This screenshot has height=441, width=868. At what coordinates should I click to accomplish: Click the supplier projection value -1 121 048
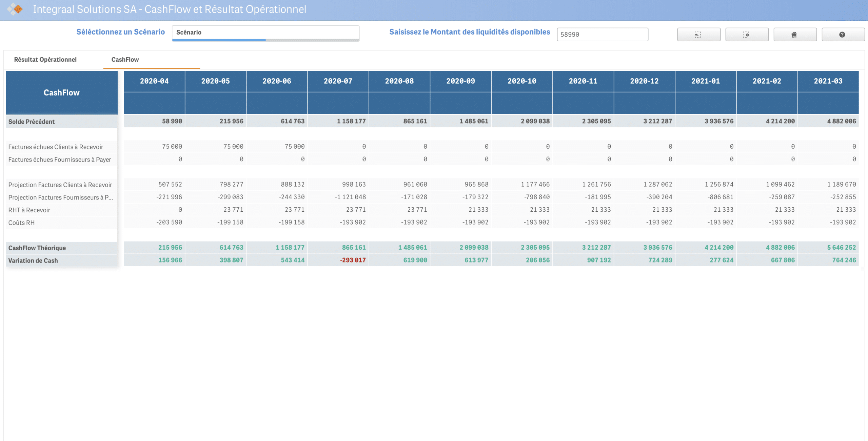350,197
